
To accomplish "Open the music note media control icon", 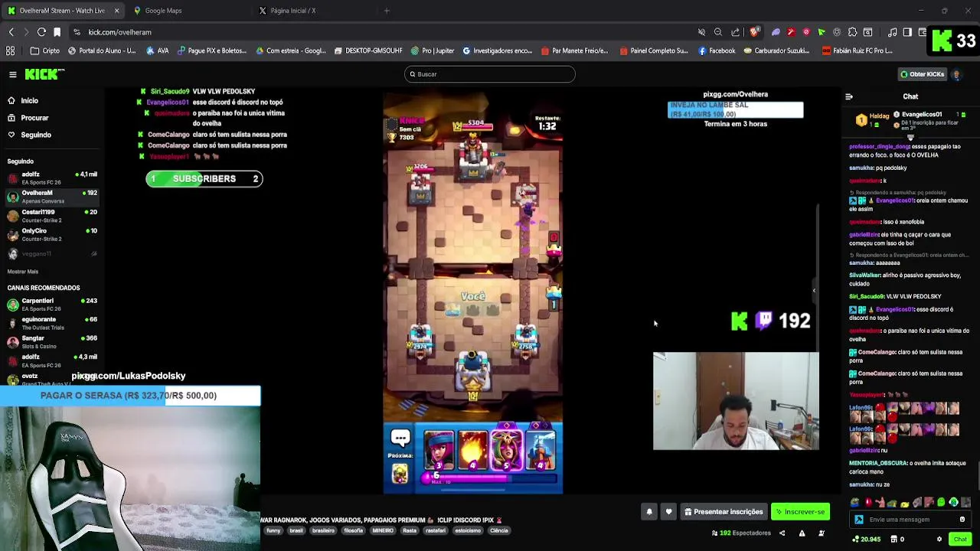I will (892, 32).
